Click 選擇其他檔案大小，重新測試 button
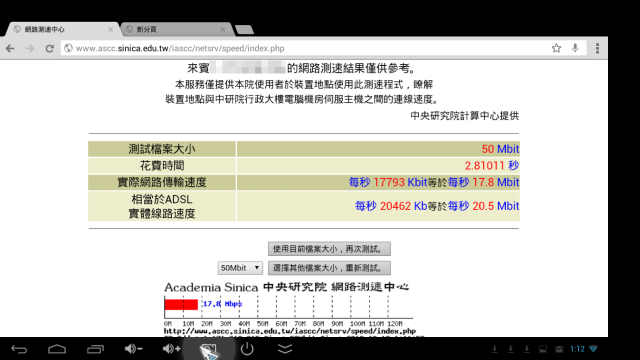Screen dimensions: 640x360 [x=329, y=268]
